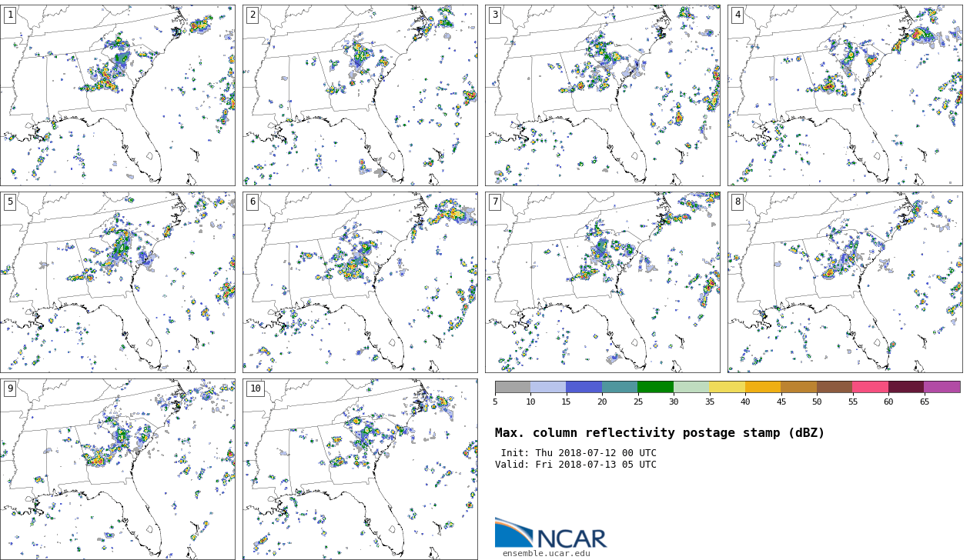Click the gray 5-10 dBZ color swatch

point(513,387)
